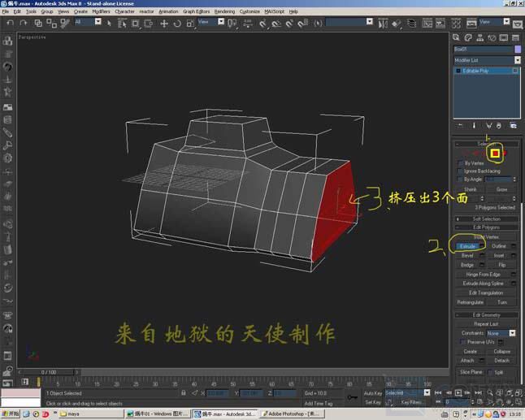
Task: Click the Detach button
Action: coord(502,361)
